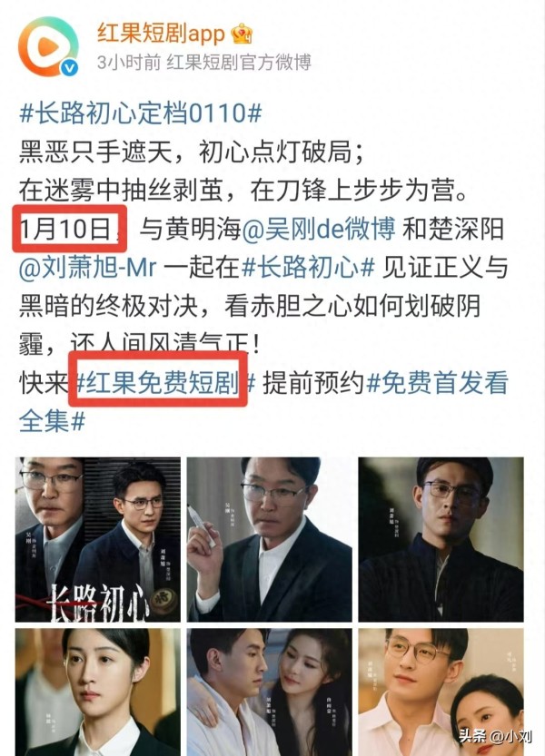Screen dimensions: 545x756
Task: Open the 红果短剧app profile avatar
Action: tap(48, 47)
